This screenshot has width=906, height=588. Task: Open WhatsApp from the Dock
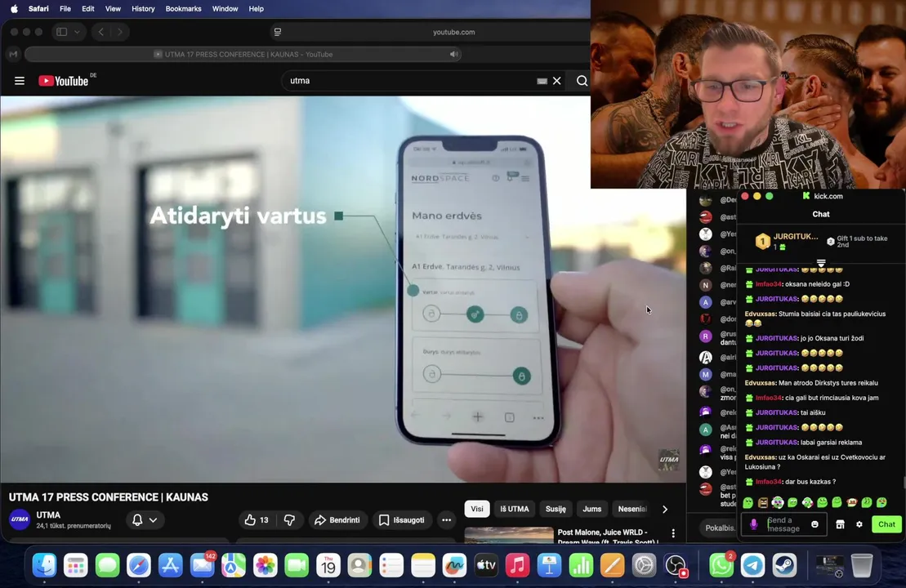721,565
